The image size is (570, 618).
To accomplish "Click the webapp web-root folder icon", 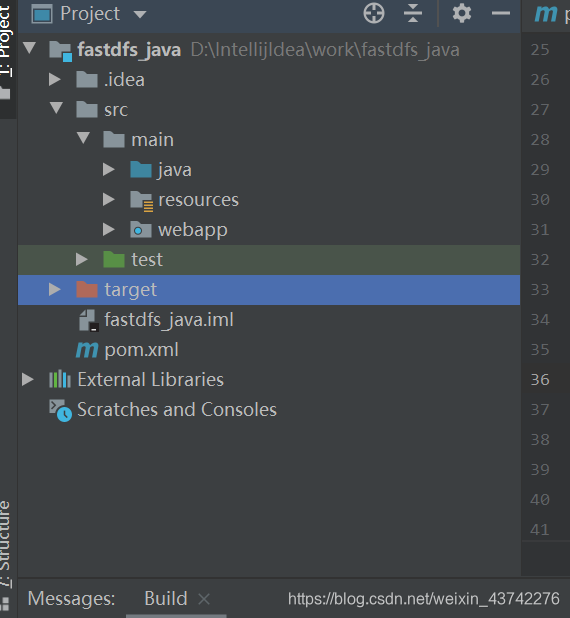I will [x=141, y=229].
